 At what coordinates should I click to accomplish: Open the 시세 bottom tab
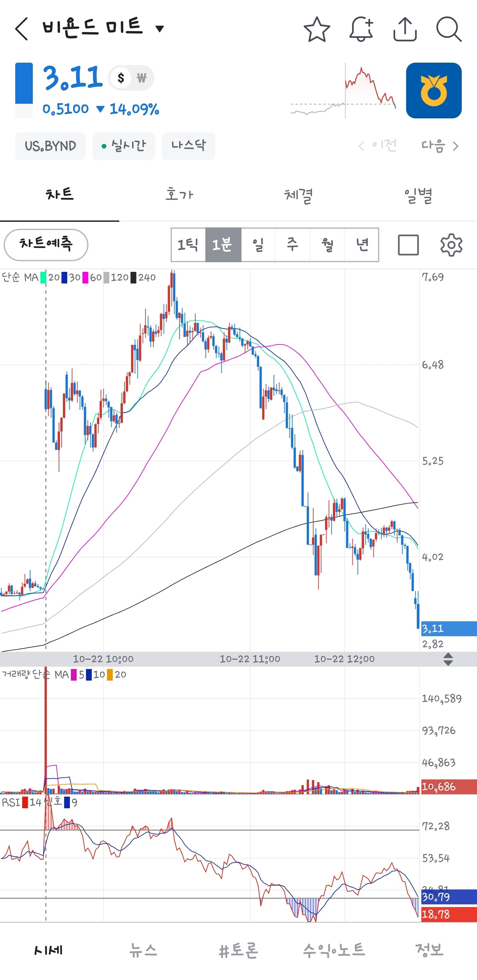[x=48, y=950]
